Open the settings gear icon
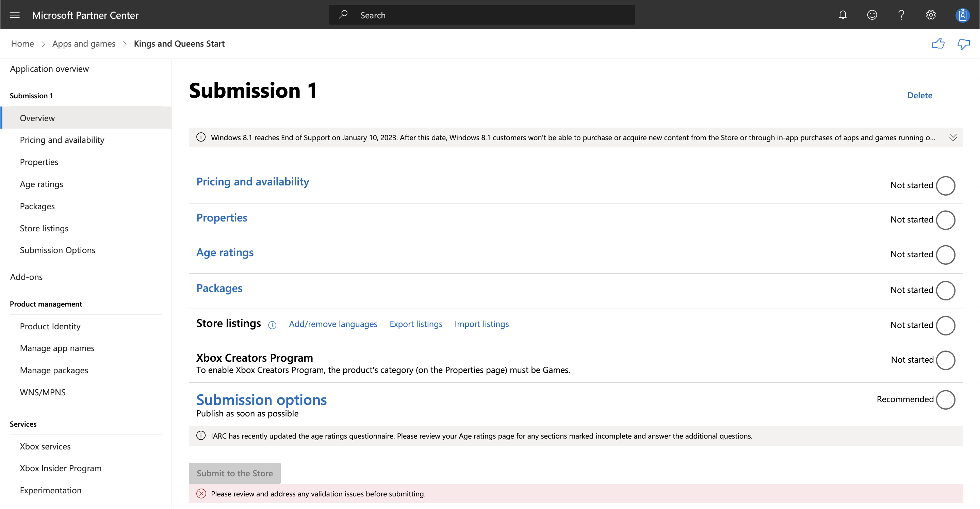The height and width of the screenshot is (509, 980). point(931,15)
